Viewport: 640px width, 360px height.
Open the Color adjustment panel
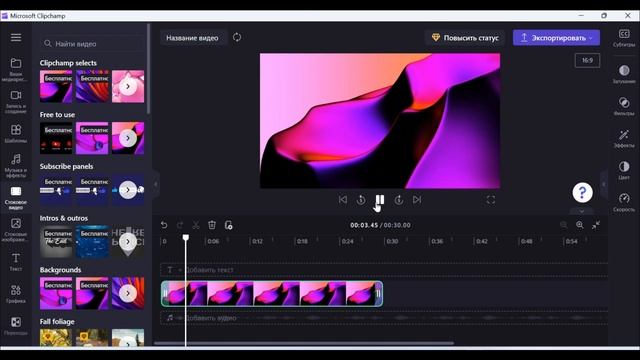[624, 170]
